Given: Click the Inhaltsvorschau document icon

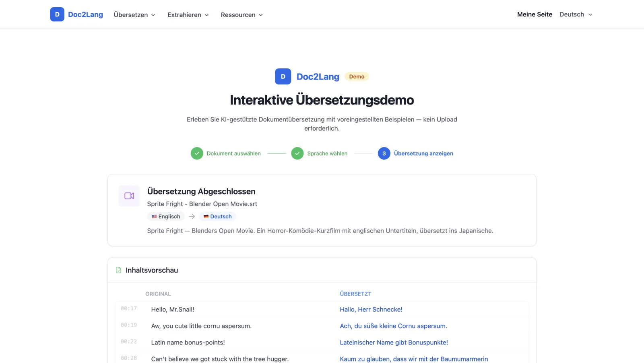Looking at the screenshot, I should coord(118,270).
